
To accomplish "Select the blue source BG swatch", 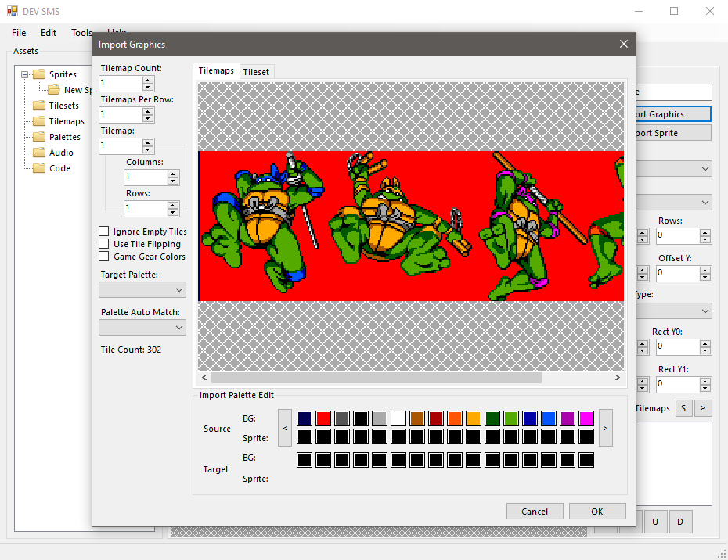I will [x=549, y=418].
